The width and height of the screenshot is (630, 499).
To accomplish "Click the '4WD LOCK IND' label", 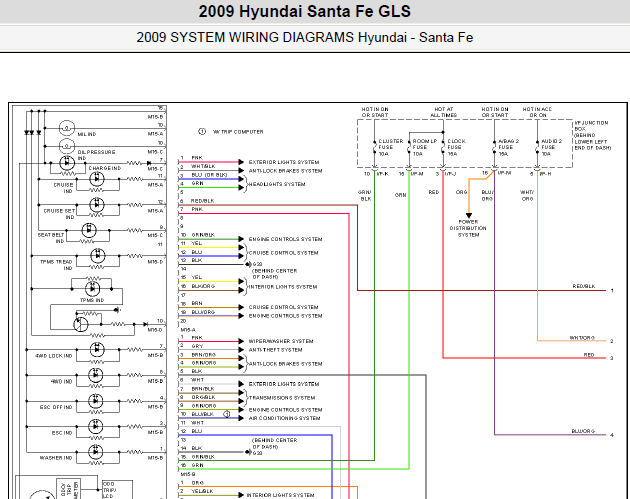I will (53, 356).
